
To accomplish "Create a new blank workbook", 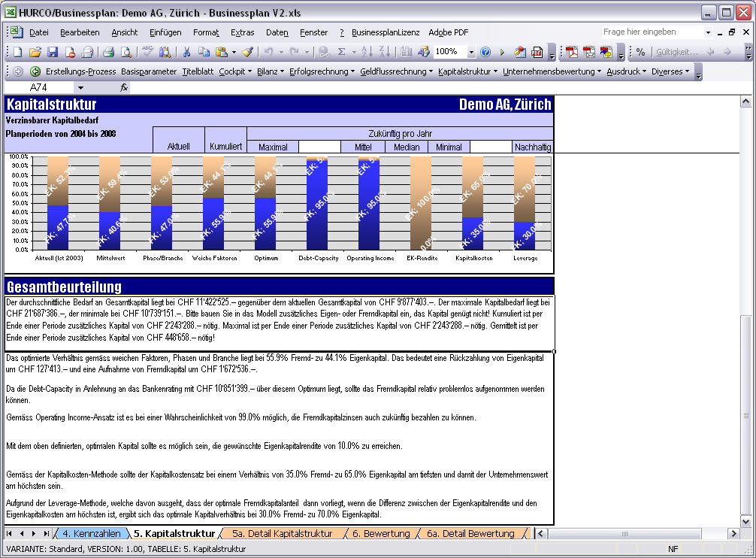I will [18, 52].
